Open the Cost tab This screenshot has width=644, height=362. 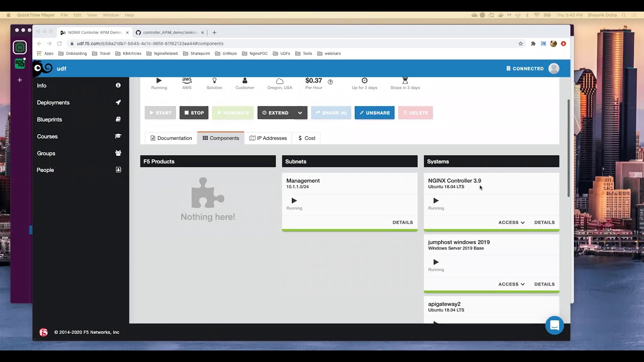[307, 138]
